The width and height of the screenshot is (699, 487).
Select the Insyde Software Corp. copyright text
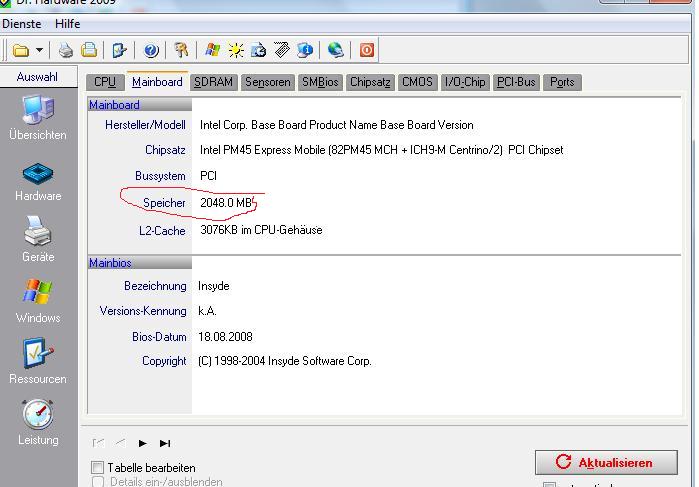pos(284,361)
